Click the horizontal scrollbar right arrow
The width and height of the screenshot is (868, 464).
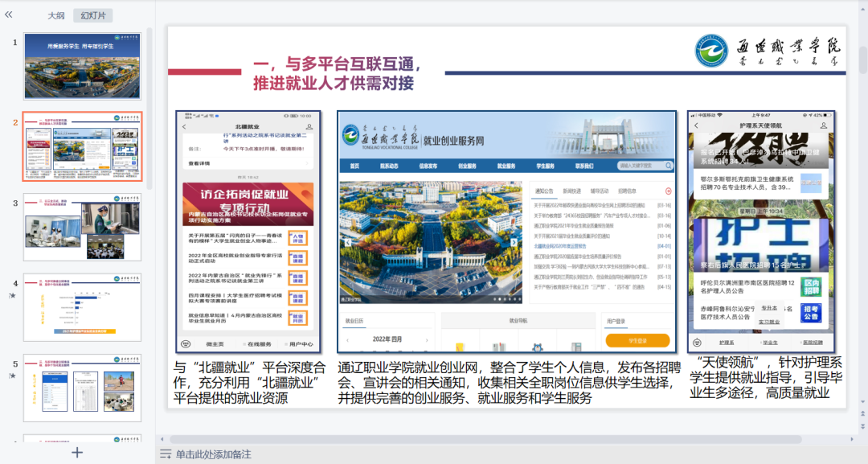[x=851, y=439]
